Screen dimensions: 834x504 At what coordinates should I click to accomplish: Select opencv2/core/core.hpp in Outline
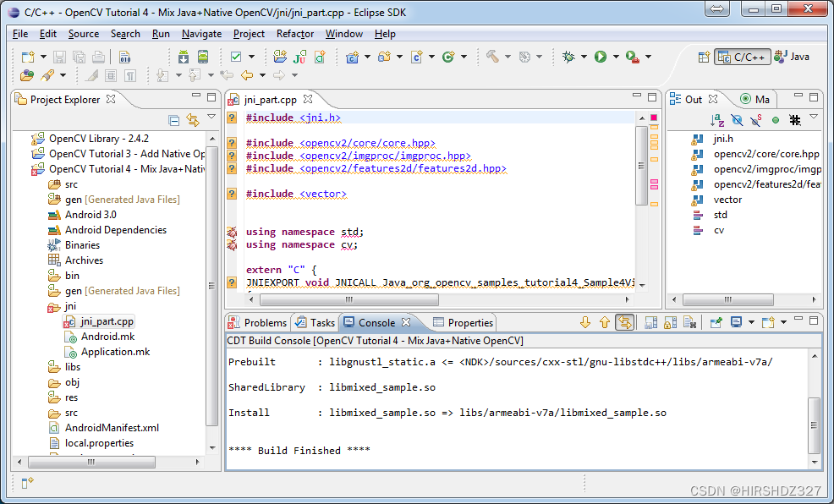[x=766, y=154]
